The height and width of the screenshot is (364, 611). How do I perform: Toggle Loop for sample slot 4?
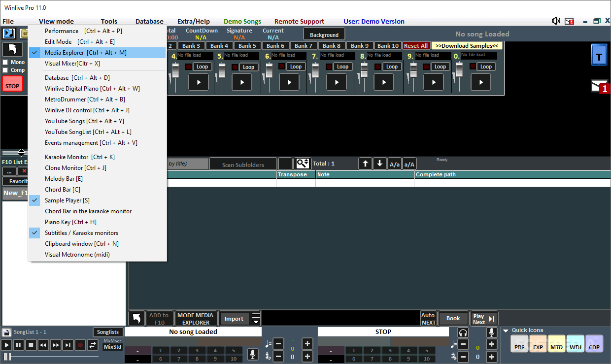[x=202, y=66]
